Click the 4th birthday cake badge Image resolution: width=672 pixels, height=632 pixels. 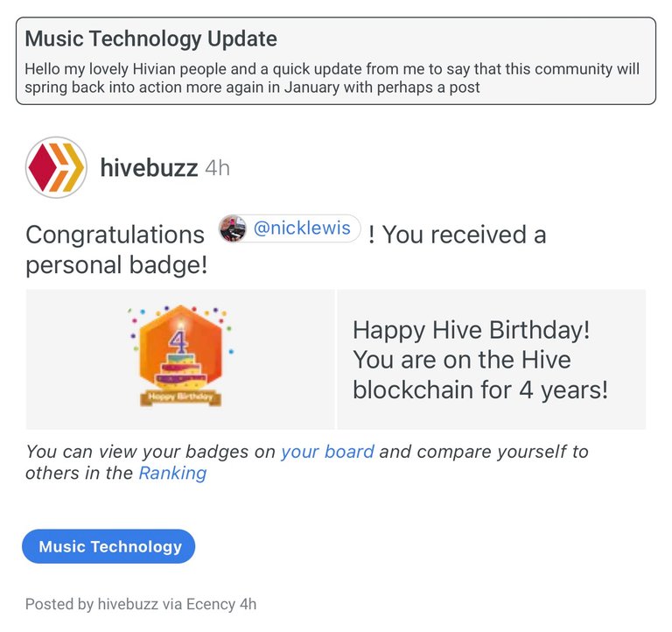[180, 348]
